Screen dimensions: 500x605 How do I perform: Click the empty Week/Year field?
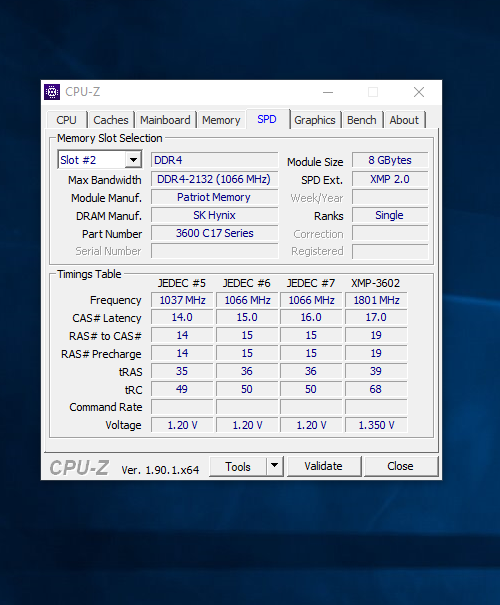(390, 197)
